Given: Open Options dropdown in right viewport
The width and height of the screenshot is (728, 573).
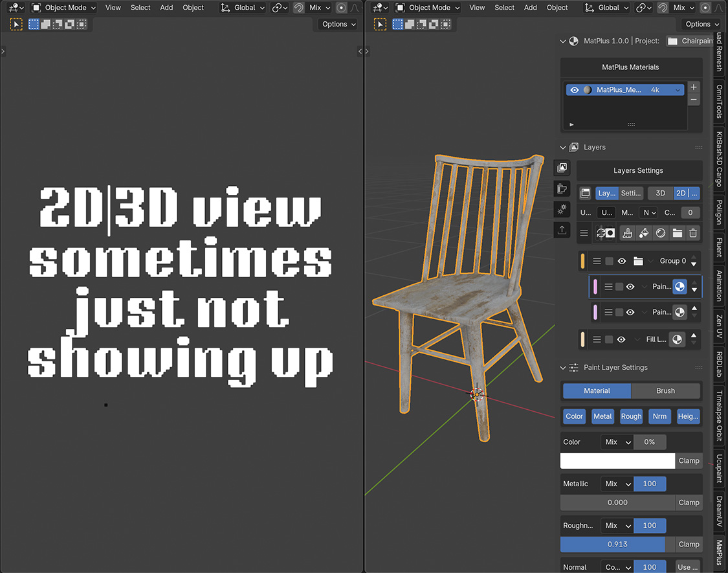Looking at the screenshot, I should 702,24.
